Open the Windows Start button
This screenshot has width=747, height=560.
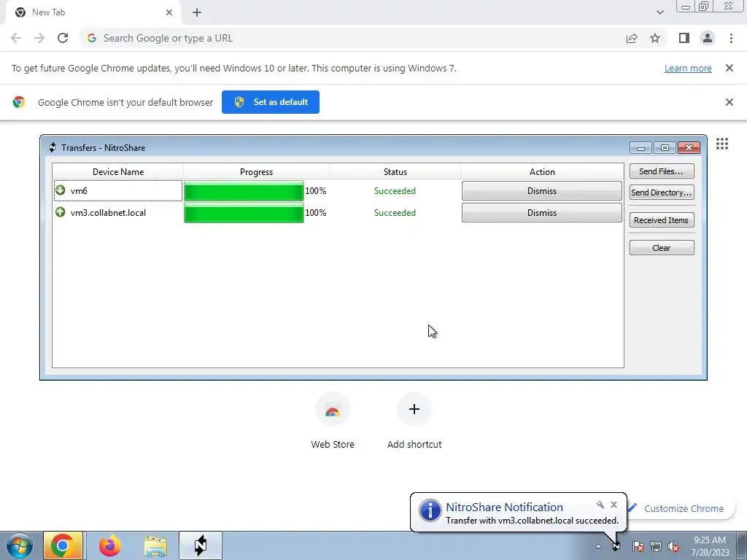(20, 545)
